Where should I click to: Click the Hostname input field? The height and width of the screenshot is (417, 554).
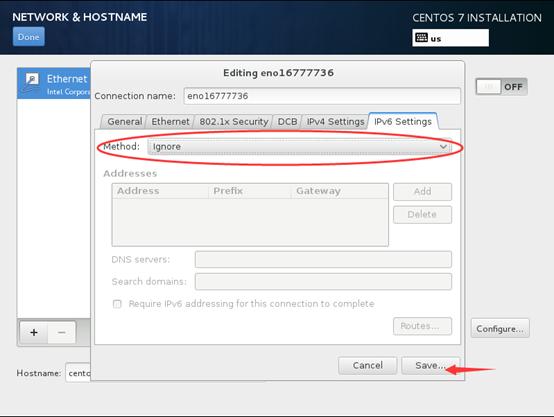[x=78, y=373]
